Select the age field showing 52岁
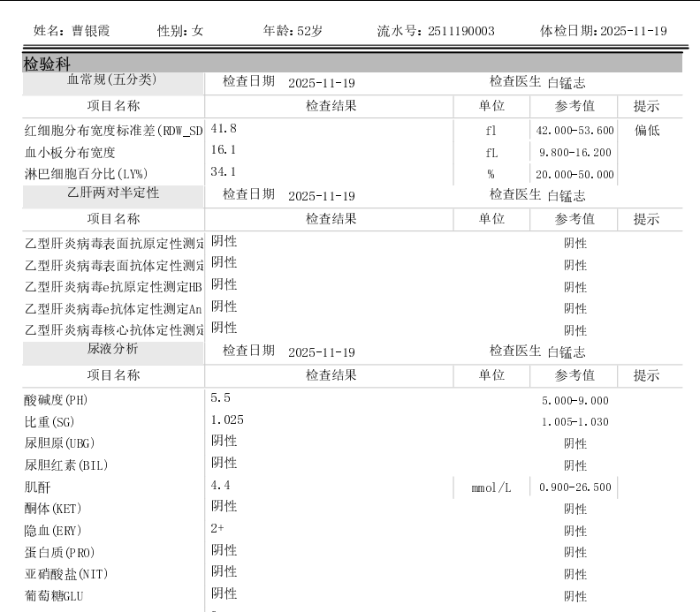This screenshot has width=700, height=612. click(x=309, y=31)
